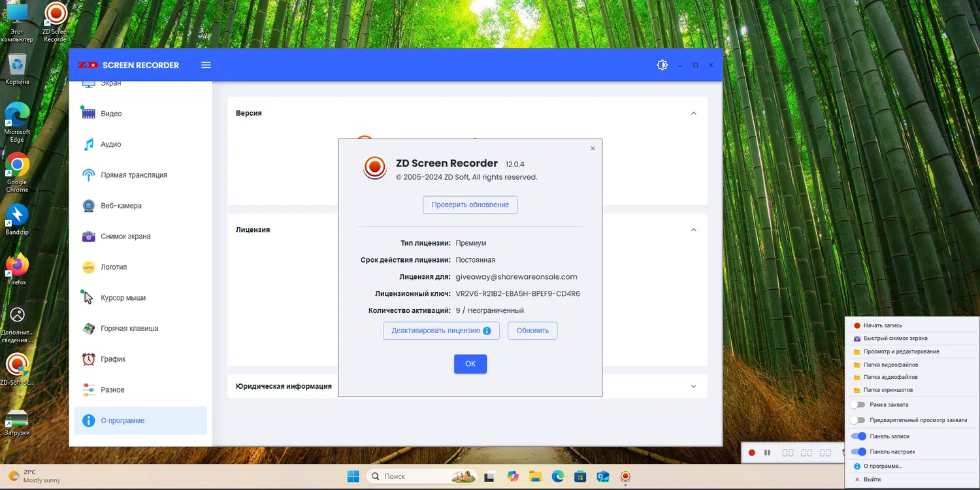Select the ZD Screen Recorder desktop shortcut
980x490 pixels.
tap(56, 22)
